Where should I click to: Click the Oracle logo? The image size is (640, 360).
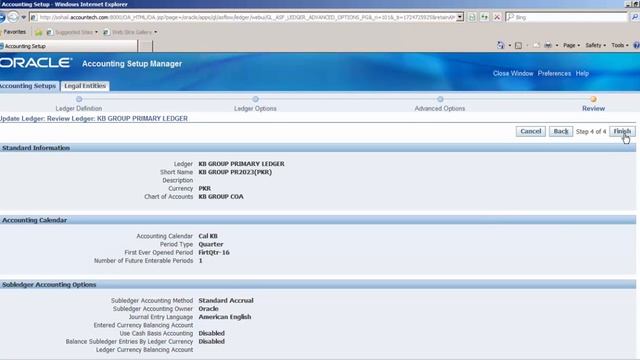[x=36, y=63]
